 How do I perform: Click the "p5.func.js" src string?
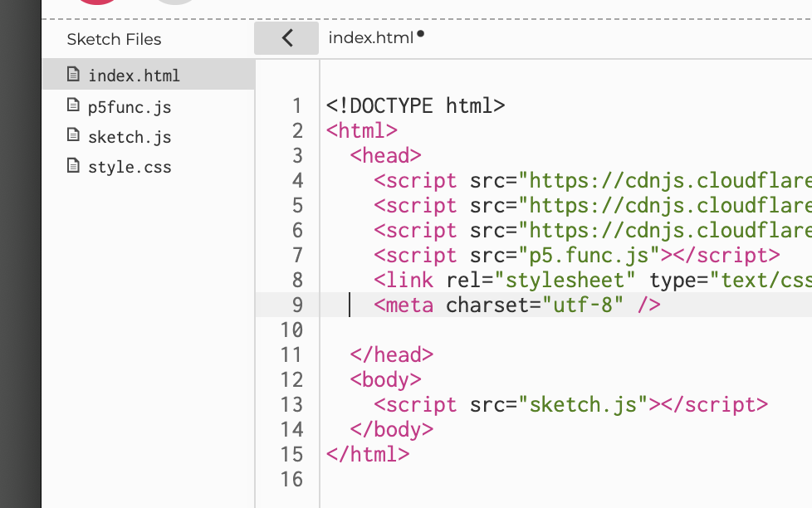589,256
